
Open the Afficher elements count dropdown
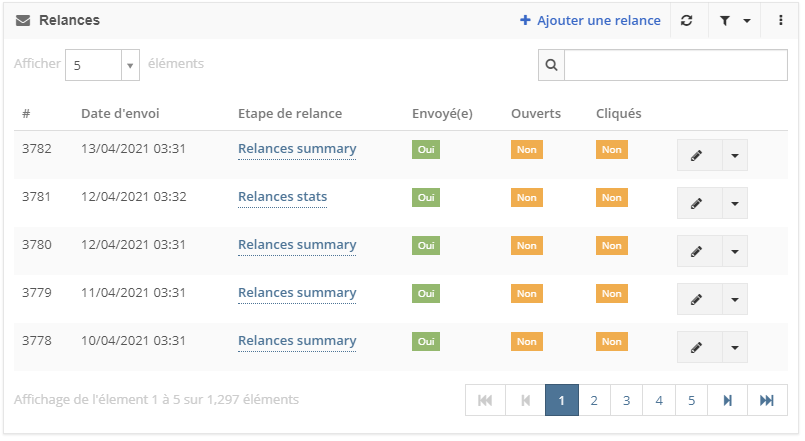click(x=102, y=65)
